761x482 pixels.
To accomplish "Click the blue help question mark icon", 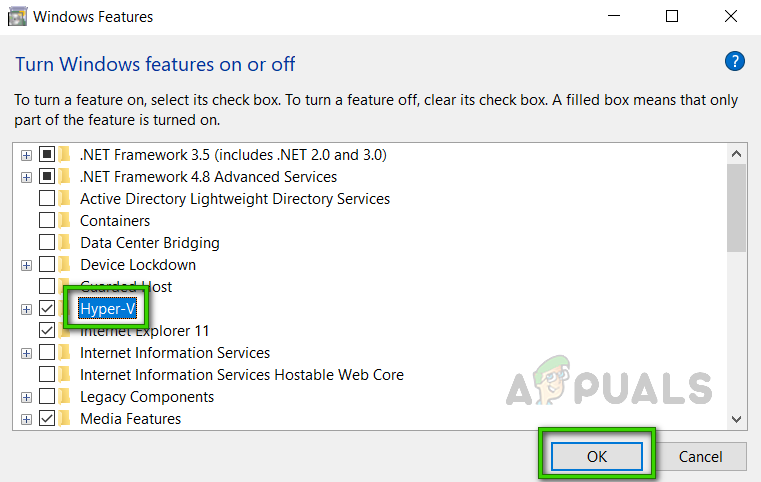I will pos(735,62).
